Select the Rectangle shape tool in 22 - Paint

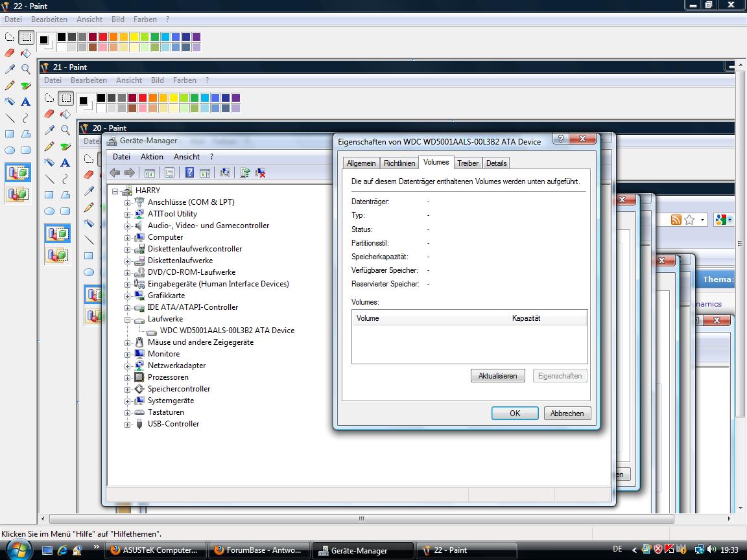[10, 134]
